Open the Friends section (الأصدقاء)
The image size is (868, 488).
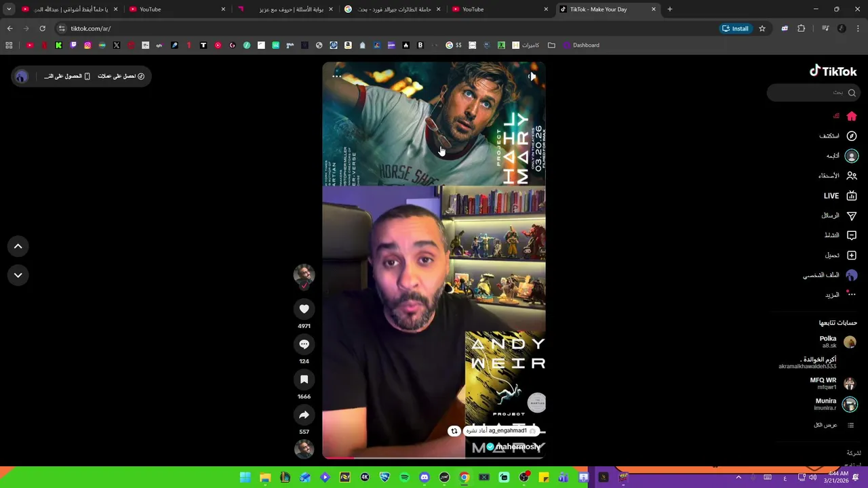click(837, 176)
